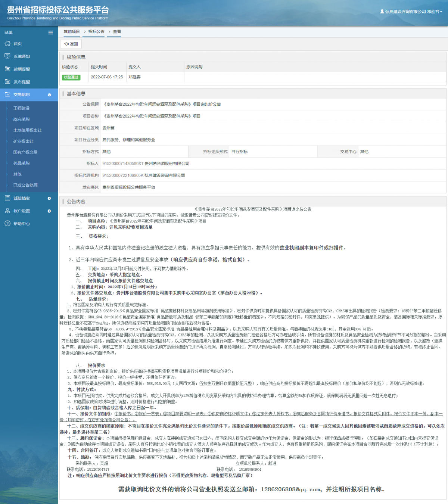Click the platform title 贵州省招标投标公共服务平台

pos(58,10)
